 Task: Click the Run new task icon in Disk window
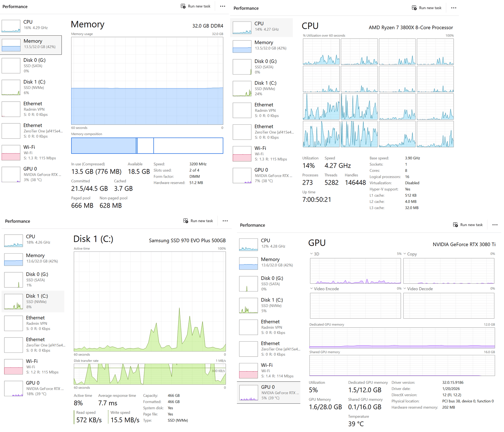[x=186, y=221]
